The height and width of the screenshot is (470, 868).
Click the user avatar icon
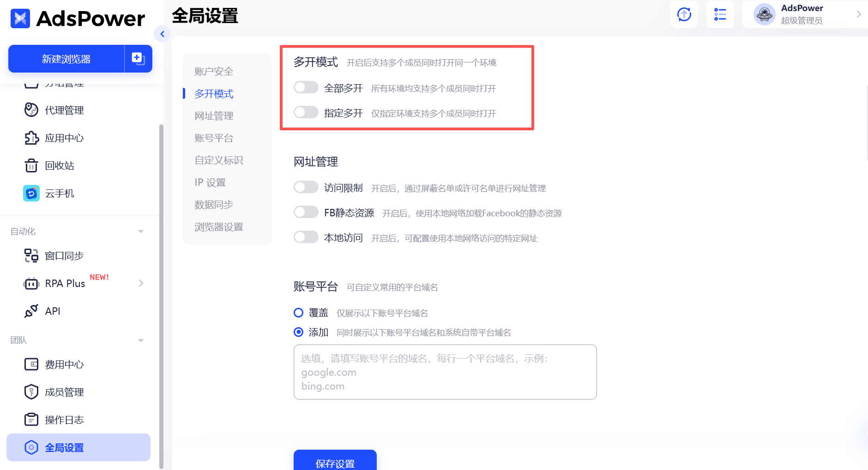[x=764, y=14]
